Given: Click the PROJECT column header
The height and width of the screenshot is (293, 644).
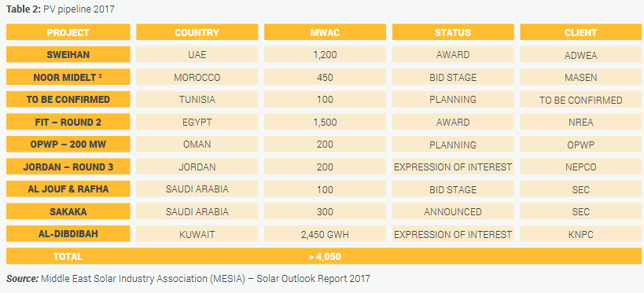Looking at the screenshot, I should pyautogui.click(x=68, y=32).
